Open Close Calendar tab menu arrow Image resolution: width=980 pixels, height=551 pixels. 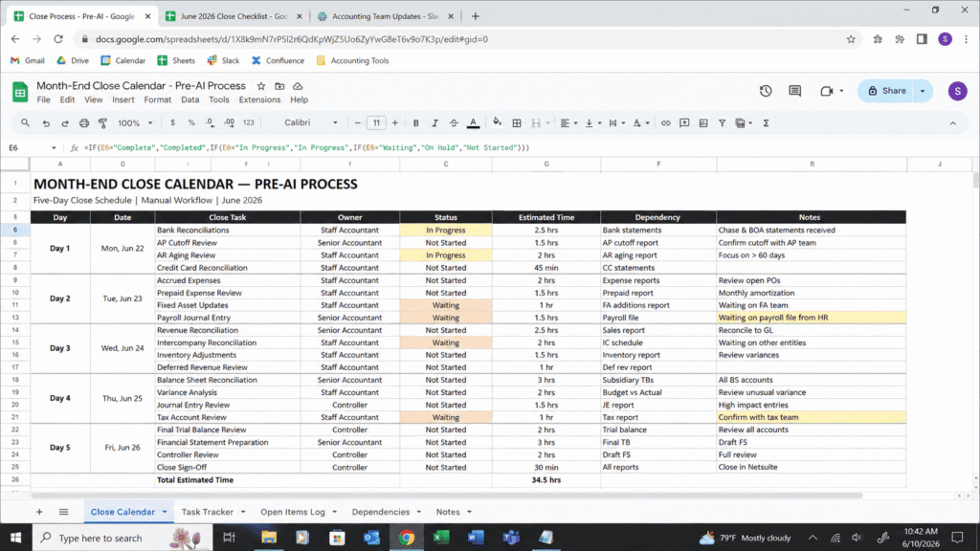(165, 512)
